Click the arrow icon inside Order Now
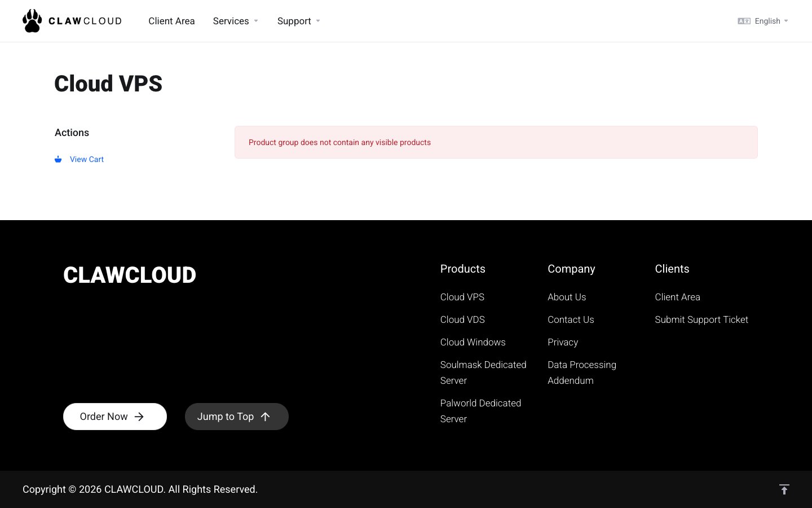The width and height of the screenshot is (812, 508). click(139, 417)
